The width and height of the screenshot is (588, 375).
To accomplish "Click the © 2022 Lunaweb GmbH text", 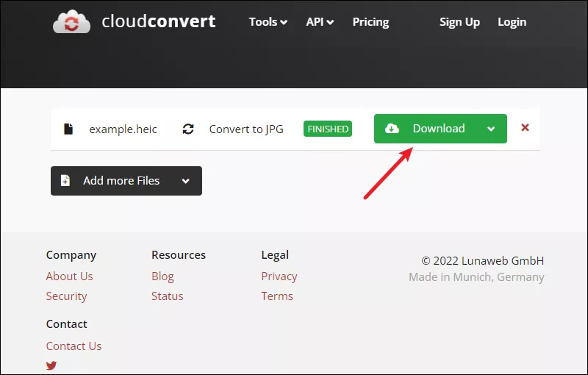I will (x=483, y=260).
